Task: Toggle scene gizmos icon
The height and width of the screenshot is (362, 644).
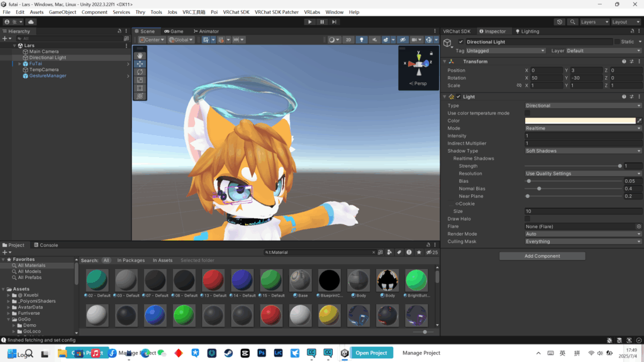Action: coord(429,40)
